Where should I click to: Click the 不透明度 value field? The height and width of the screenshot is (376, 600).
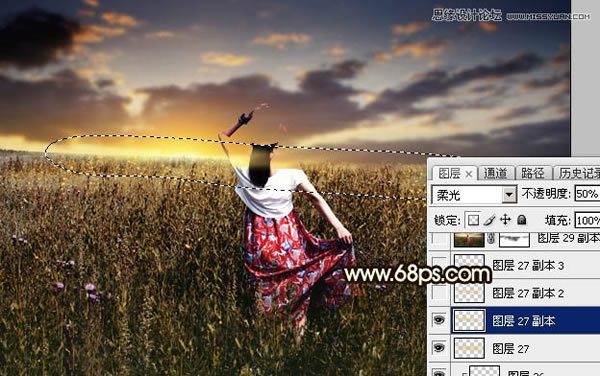(x=587, y=194)
